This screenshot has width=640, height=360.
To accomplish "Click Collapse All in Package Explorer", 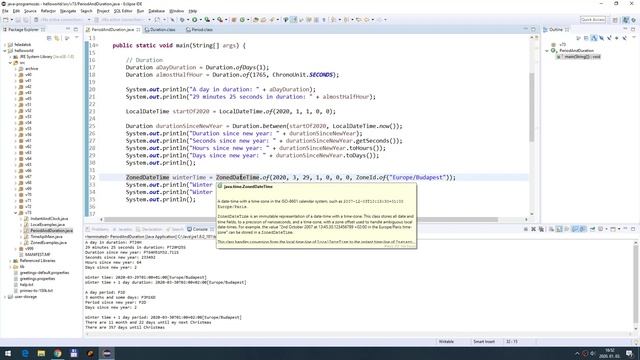I will click(x=49, y=38).
